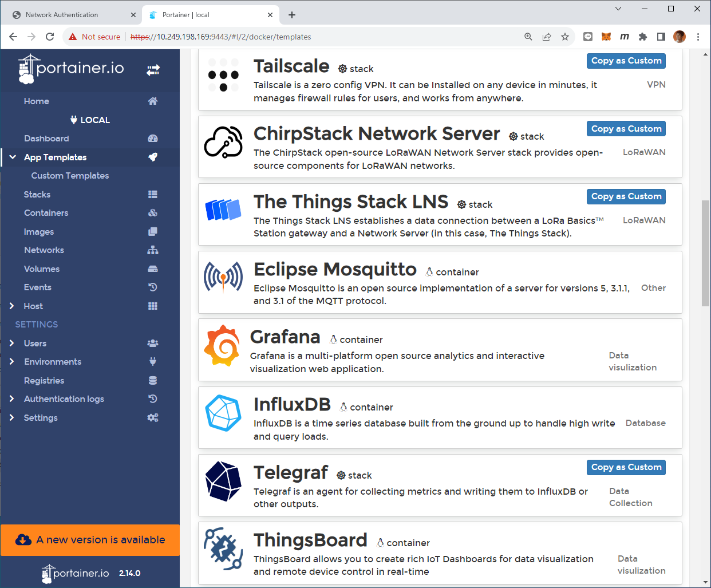
Task: Click the Host grid icon
Action: coord(153,306)
